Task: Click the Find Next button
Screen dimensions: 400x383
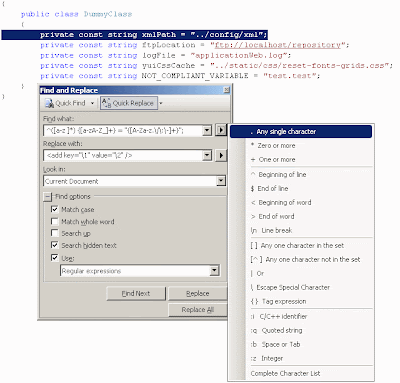Action: [136, 294]
